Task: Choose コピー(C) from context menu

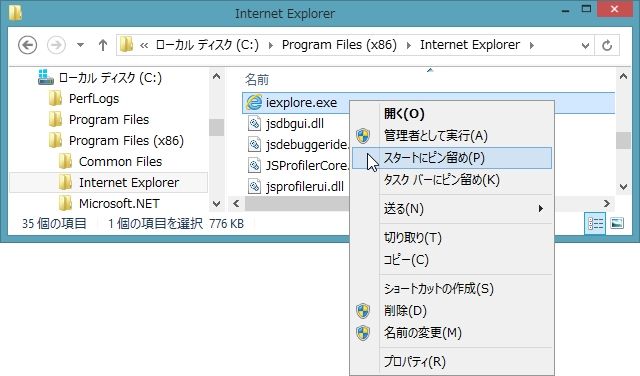Action: pos(452,260)
